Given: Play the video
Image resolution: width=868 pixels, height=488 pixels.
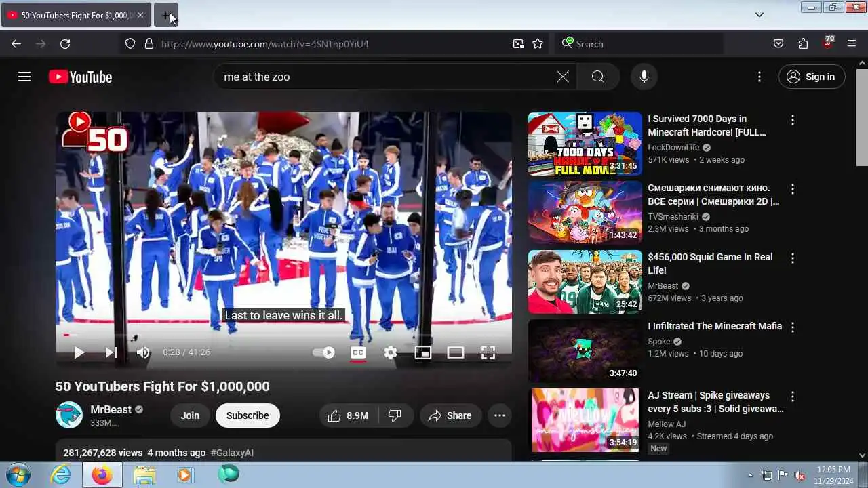Looking at the screenshot, I should 79,352.
